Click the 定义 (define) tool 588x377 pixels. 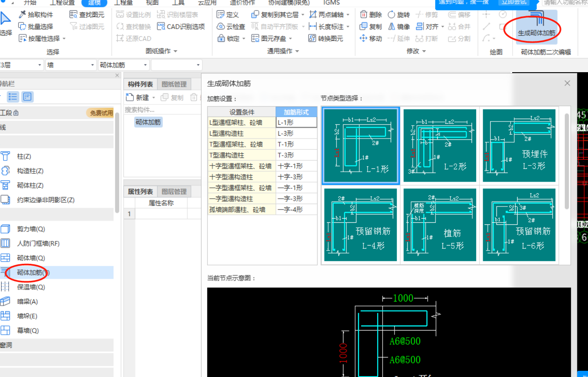click(228, 15)
